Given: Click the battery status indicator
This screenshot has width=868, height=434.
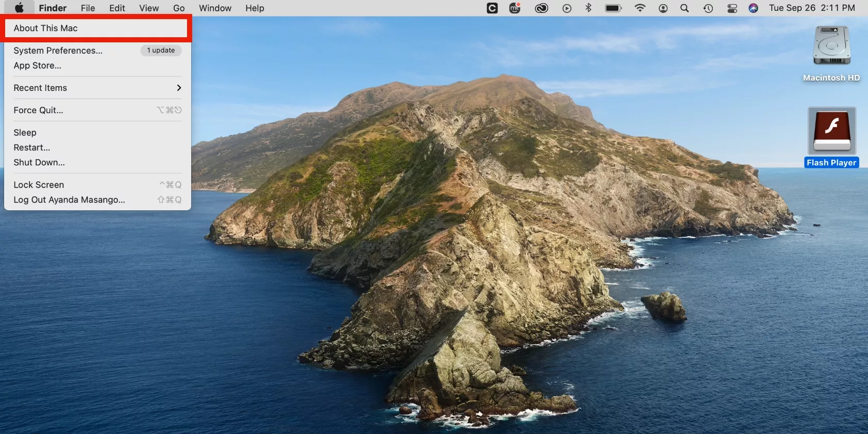Looking at the screenshot, I should (613, 8).
